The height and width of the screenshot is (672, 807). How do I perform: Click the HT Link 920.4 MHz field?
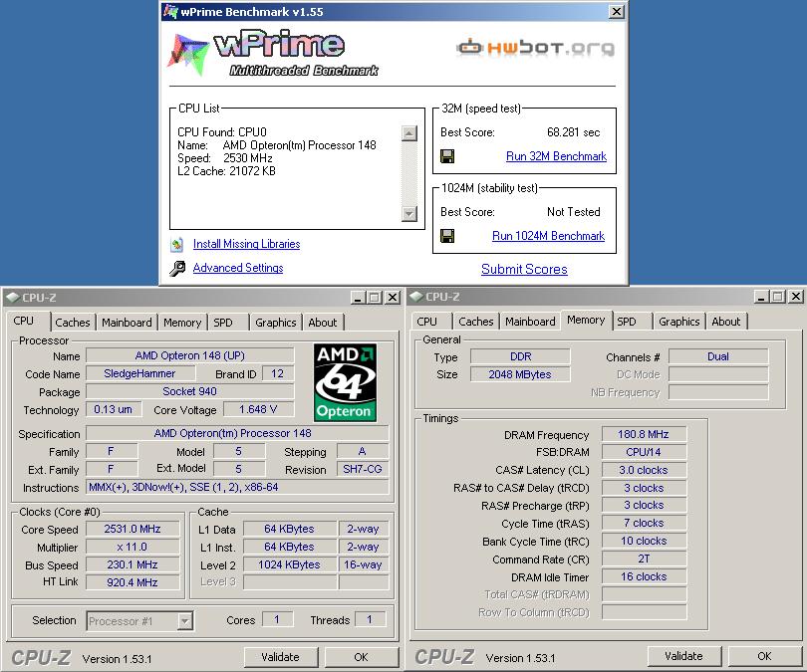click(133, 582)
